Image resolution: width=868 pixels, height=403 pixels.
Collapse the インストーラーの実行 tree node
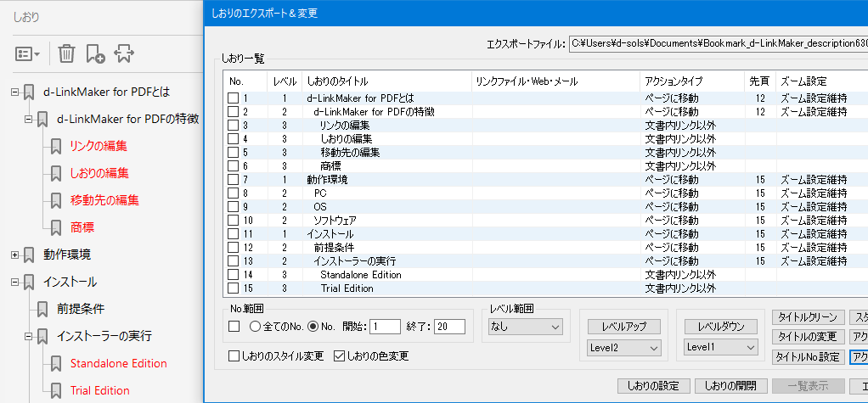coord(28,336)
